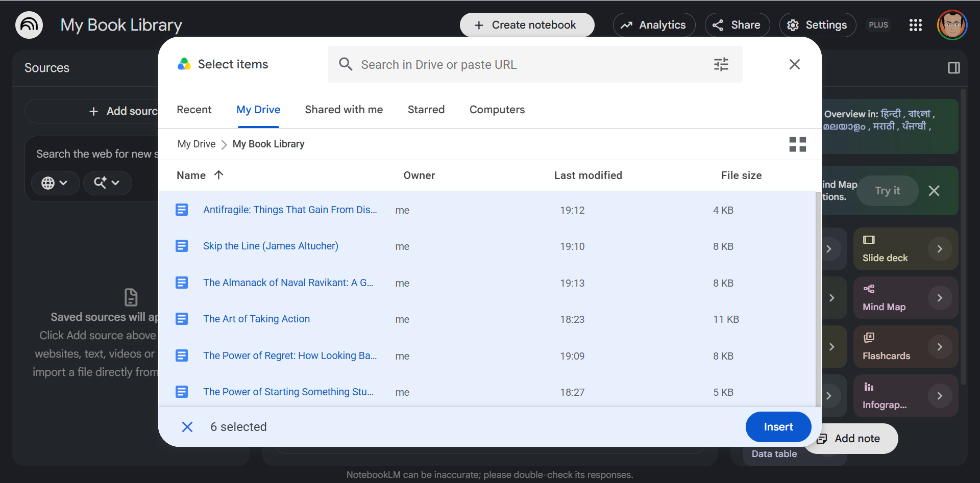Click the Create notebook button

[527, 25]
